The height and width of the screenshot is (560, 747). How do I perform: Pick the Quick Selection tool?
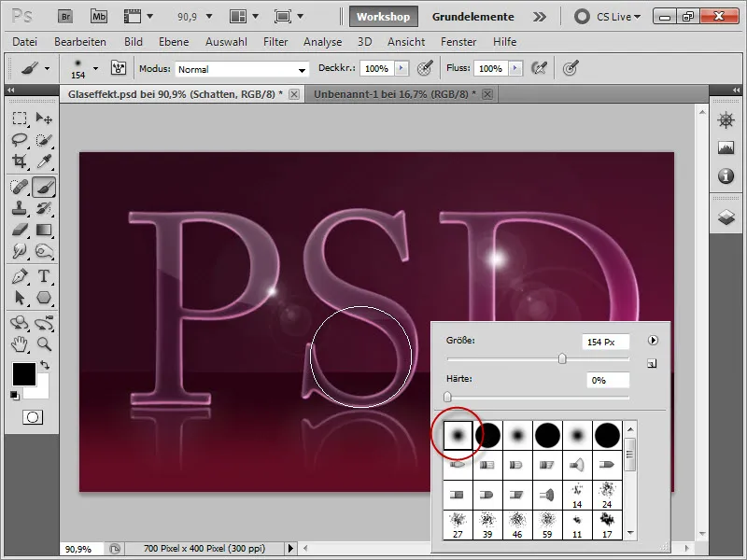coord(44,139)
